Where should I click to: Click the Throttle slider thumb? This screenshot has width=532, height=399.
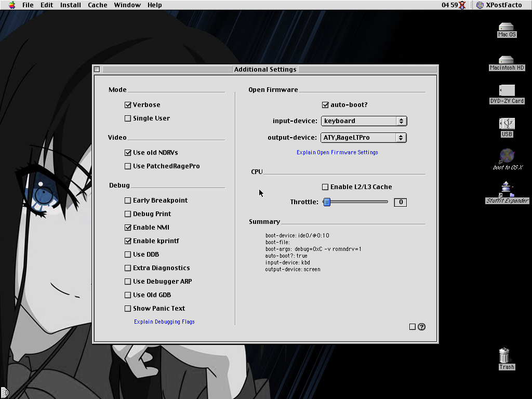pyautogui.click(x=327, y=202)
